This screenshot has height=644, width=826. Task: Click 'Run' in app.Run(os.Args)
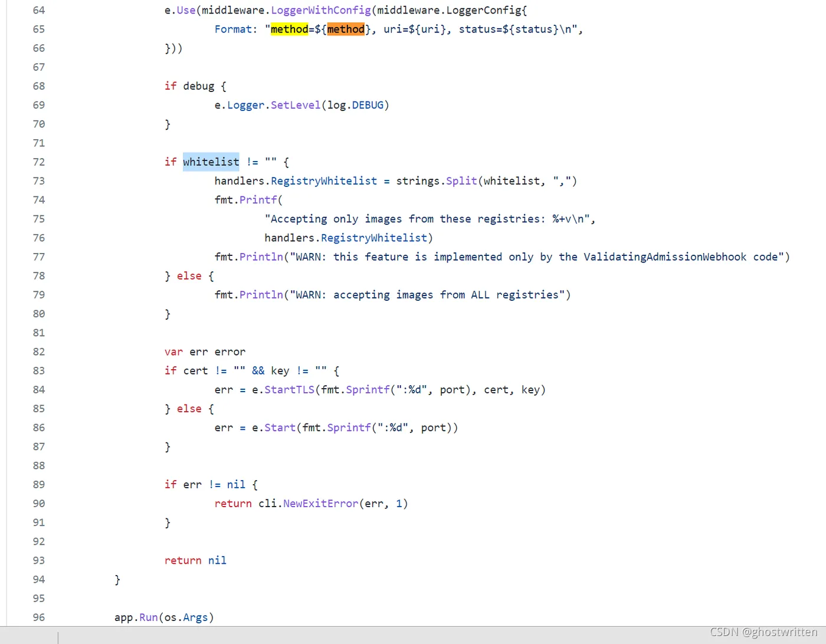pos(149,617)
